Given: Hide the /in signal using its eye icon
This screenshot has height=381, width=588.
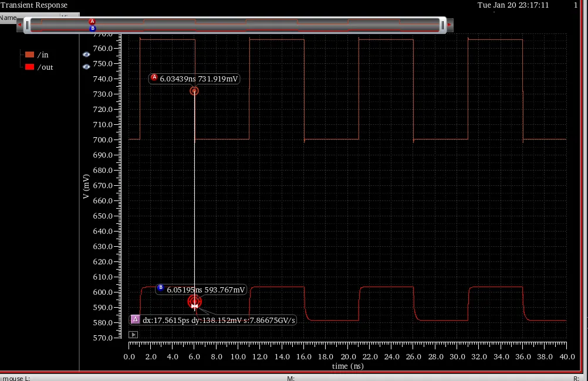Looking at the screenshot, I should (x=86, y=55).
